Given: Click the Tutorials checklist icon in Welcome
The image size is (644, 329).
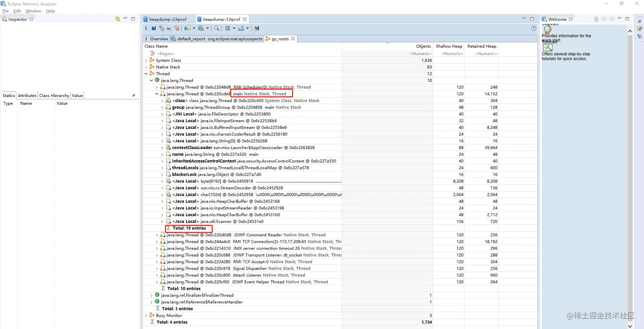Looking at the screenshot, I should click(548, 48).
